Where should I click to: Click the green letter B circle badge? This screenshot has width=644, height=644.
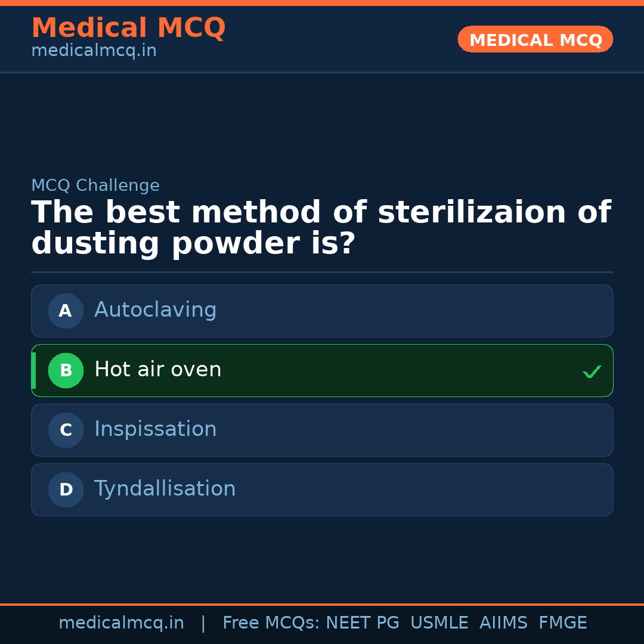click(66, 370)
